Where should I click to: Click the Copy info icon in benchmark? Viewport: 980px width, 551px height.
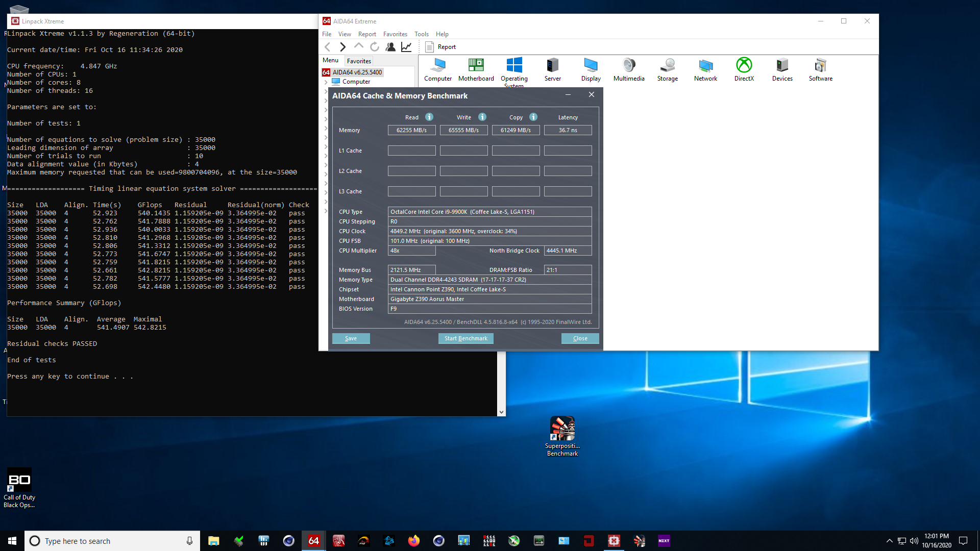click(x=533, y=117)
